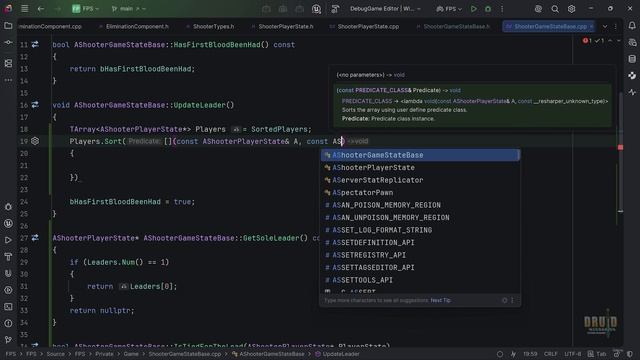Open the Problems tool window icon
This screenshot has height=360, width=640.
(8, 323)
